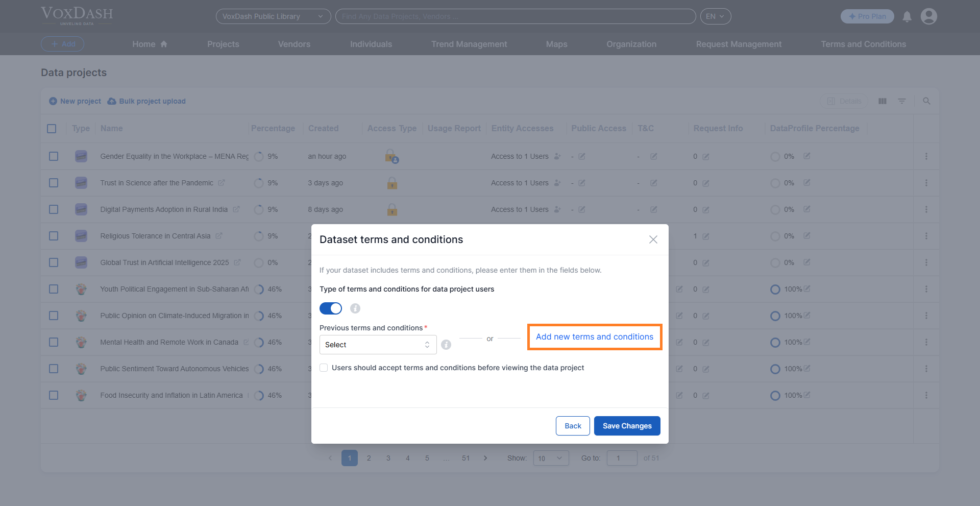Screen dimensions: 980x506
Task: Click the Save Changes button
Action: click(627, 426)
